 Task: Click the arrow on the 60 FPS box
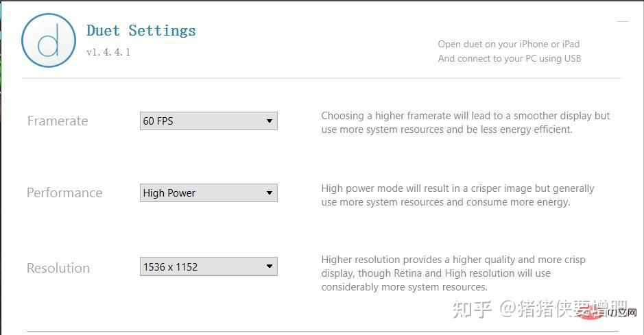(x=270, y=121)
